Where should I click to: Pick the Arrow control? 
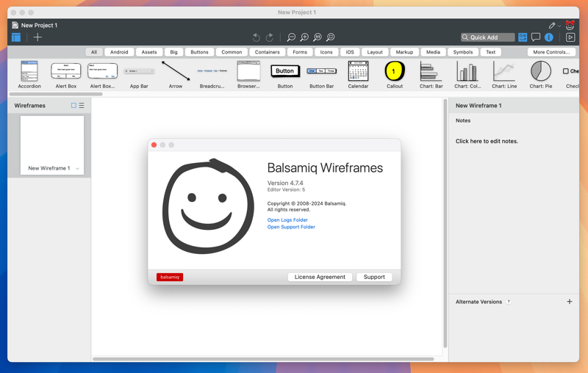click(x=176, y=74)
